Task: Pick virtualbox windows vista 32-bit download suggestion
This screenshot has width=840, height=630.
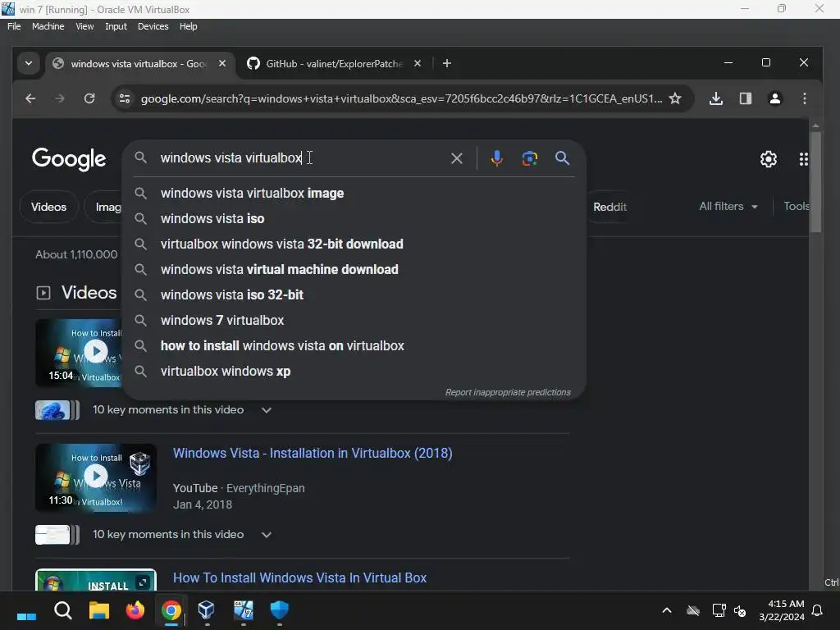Action: tap(354, 244)
